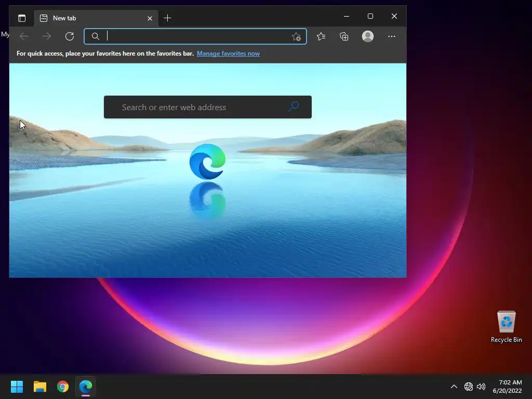Launch Google Chrome from taskbar
The height and width of the screenshot is (399, 532).
click(x=63, y=387)
